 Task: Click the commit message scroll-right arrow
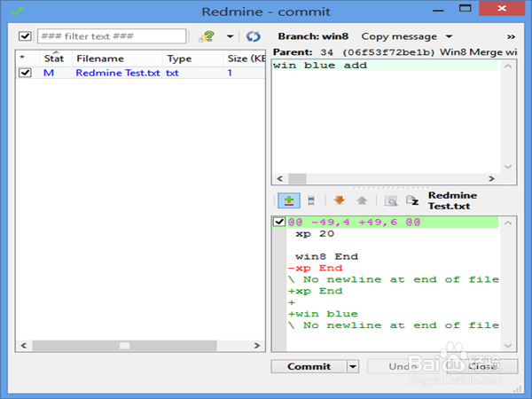491,178
